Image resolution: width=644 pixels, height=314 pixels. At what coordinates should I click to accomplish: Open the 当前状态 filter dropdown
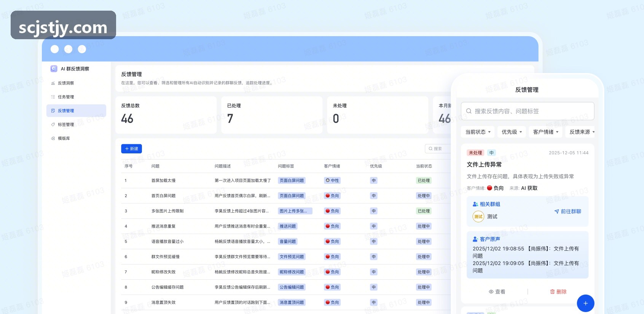478,132
